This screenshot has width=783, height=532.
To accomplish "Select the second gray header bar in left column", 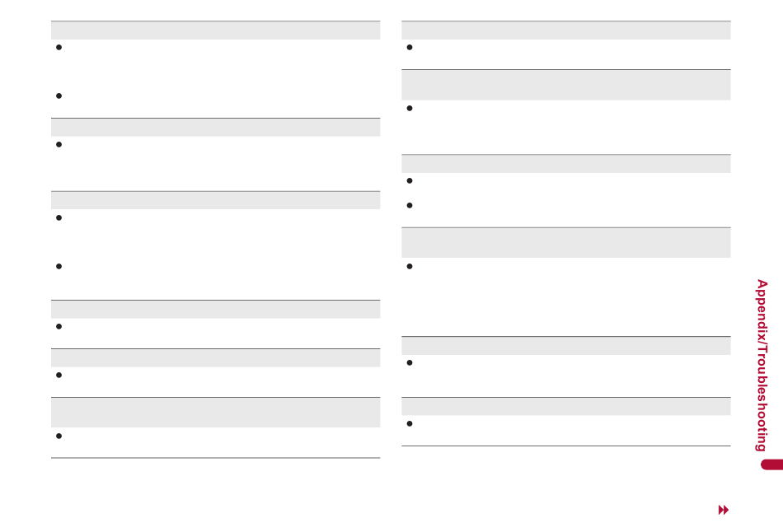I will pos(215,128).
